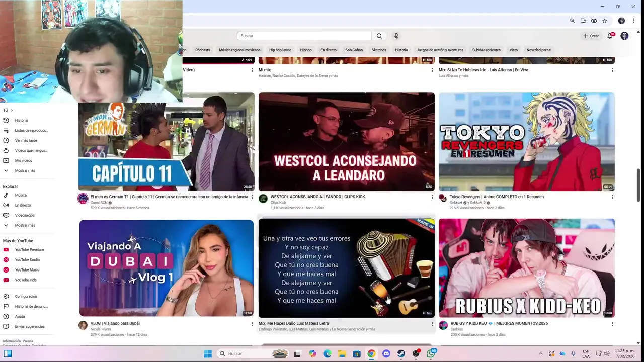Screen dimensions: 644x362
Task: Select Son Gohan filter chip
Action: coord(354,50)
